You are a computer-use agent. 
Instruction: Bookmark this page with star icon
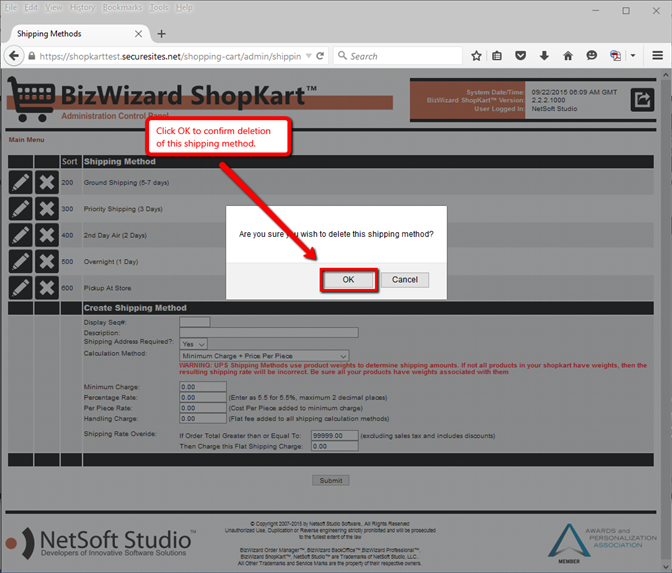coord(476,56)
